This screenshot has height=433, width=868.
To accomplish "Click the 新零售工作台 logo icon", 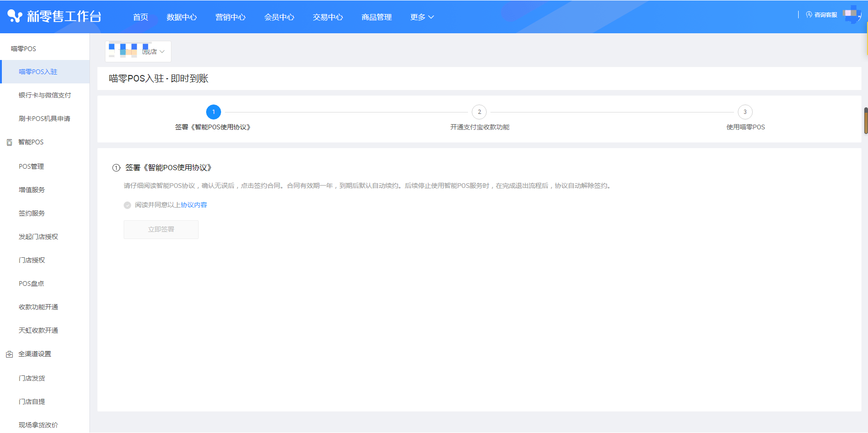I will 15,16.
